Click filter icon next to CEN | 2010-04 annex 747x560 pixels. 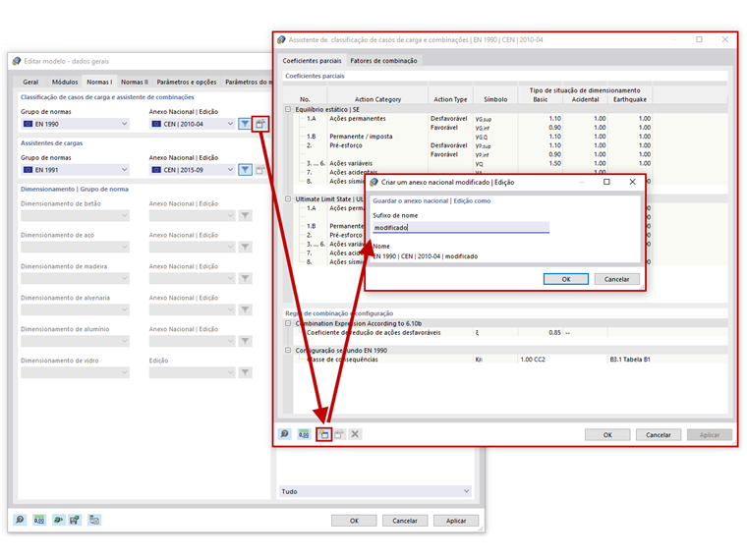point(245,124)
